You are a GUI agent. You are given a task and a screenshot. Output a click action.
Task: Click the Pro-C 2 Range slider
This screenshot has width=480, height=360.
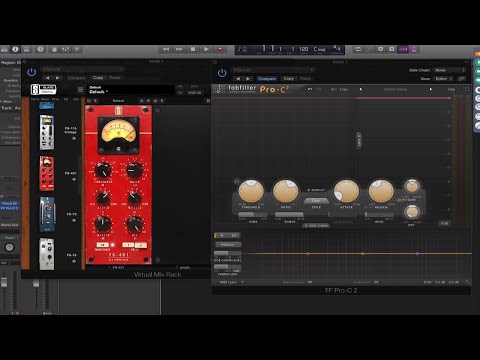pyautogui.click(x=289, y=215)
